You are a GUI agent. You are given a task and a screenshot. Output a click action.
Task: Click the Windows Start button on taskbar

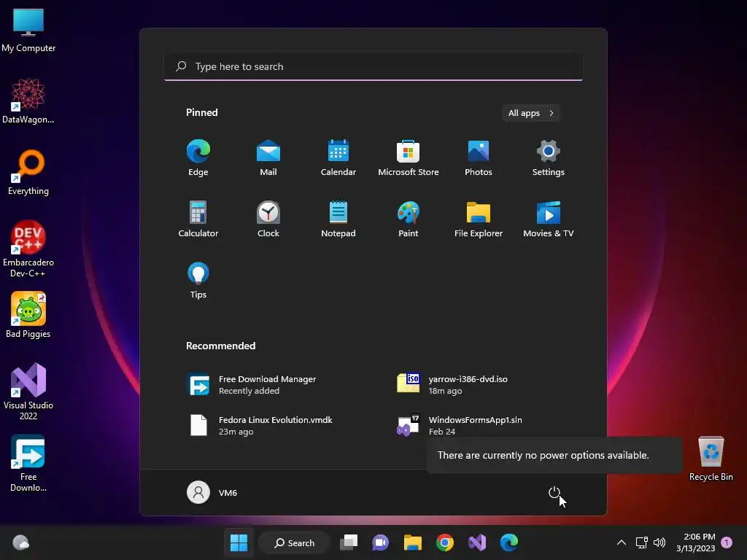point(239,542)
